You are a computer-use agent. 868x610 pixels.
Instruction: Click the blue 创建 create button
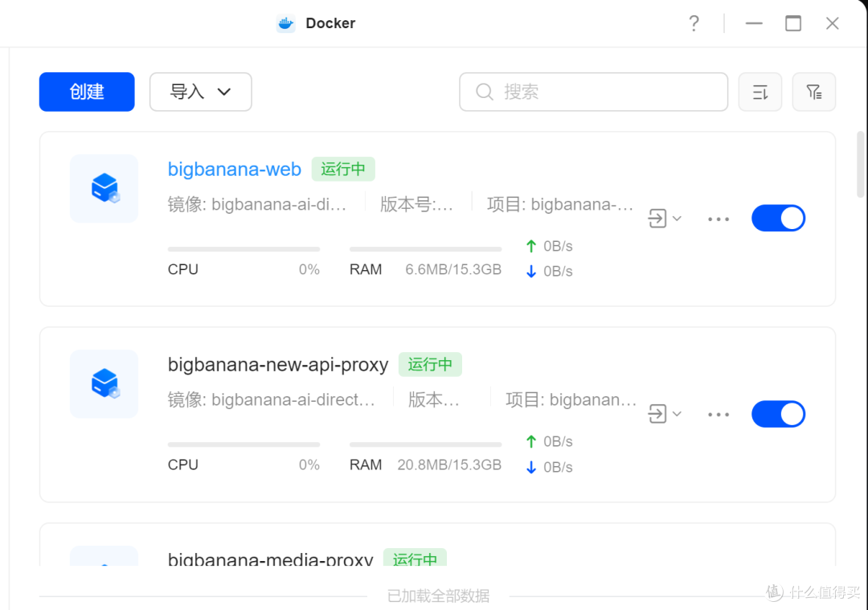[87, 92]
